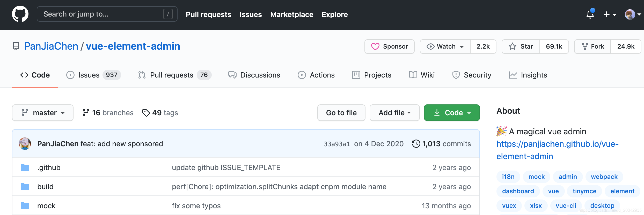Open the notifications bell

coord(590,14)
